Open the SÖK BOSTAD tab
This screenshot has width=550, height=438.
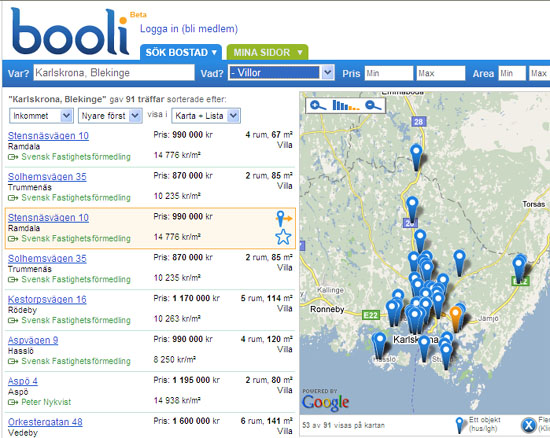pos(181,53)
